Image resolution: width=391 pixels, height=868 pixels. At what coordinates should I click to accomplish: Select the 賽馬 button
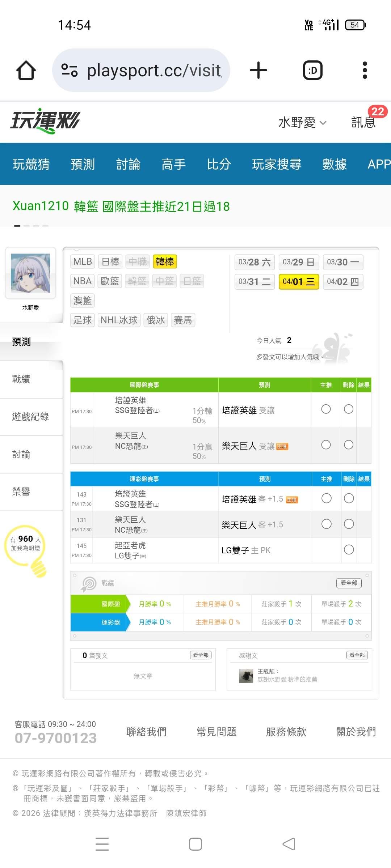[183, 320]
